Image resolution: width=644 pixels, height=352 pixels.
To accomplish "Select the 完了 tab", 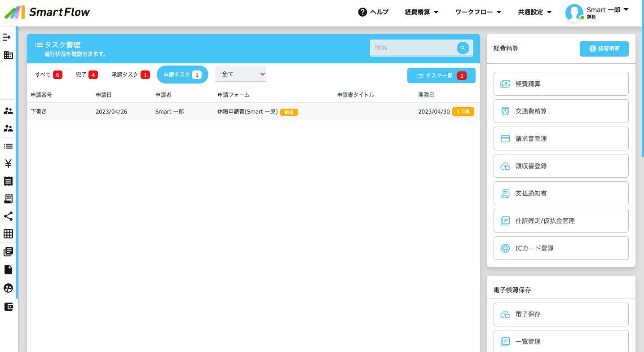I will (x=86, y=75).
